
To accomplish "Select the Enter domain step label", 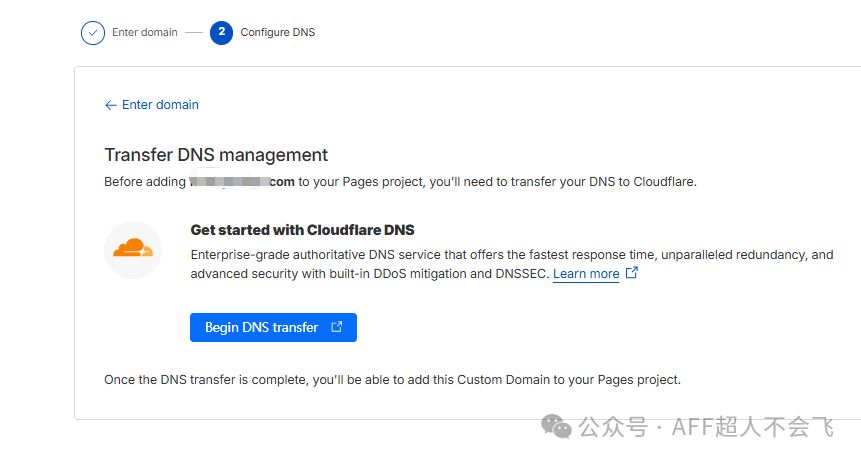I will coord(144,33).
